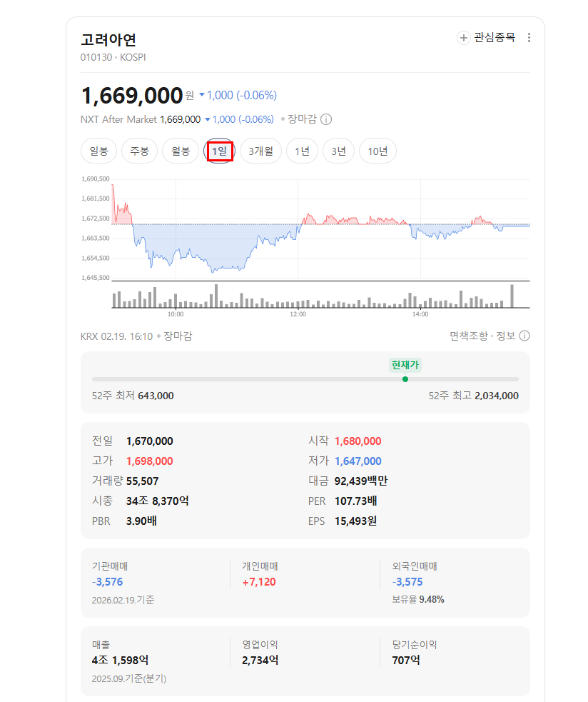
Task: Click PER value 107.73배
Action: coord(356,501)
